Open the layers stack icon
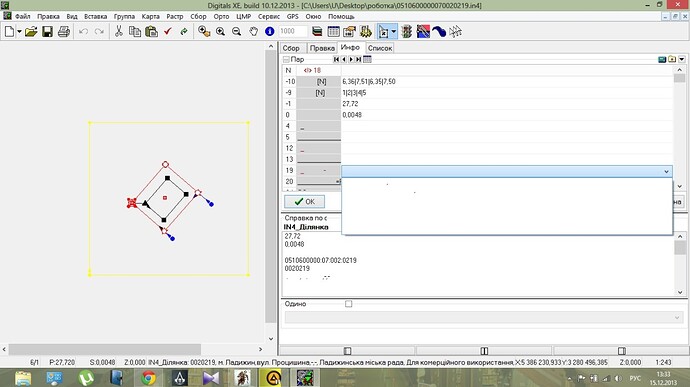This screenshot has width=690, height=387. [x=317, y=32]
